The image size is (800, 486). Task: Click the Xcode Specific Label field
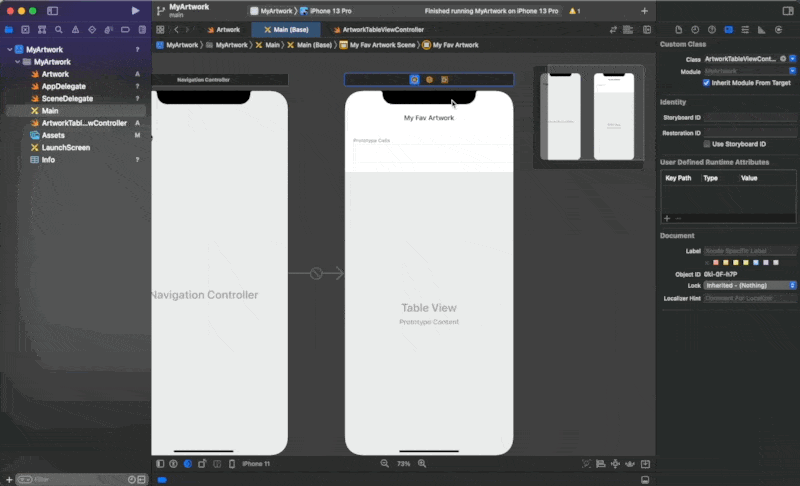750,250
